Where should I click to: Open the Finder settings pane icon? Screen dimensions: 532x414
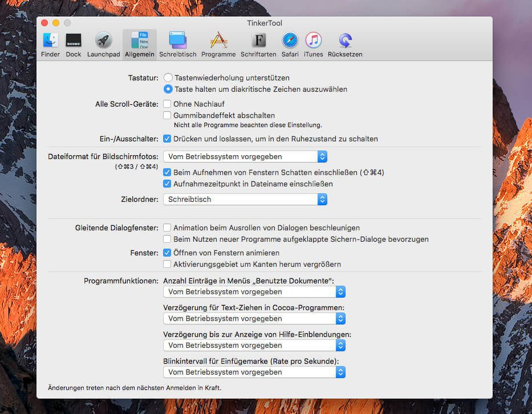[x=50, y=40]
